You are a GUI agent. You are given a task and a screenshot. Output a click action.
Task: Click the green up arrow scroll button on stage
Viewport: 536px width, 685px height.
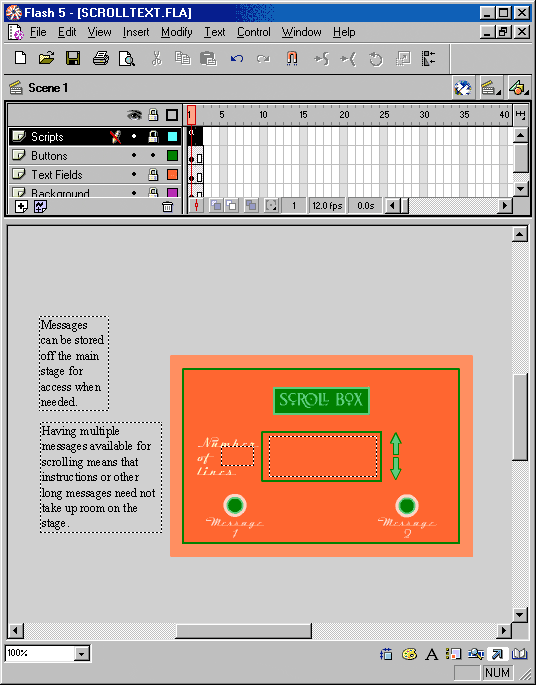pyautogui.click(x=395, y=443)
